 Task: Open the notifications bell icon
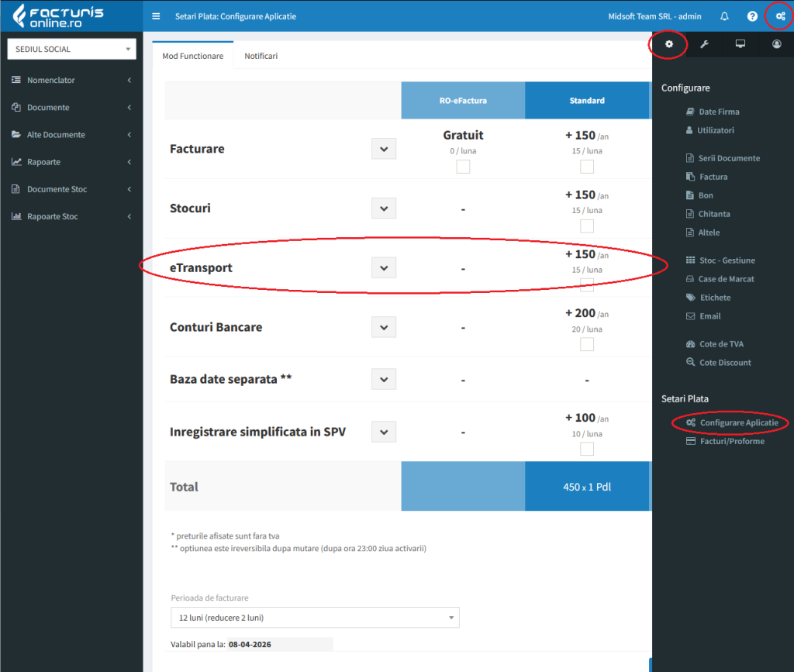pos(724,16)
